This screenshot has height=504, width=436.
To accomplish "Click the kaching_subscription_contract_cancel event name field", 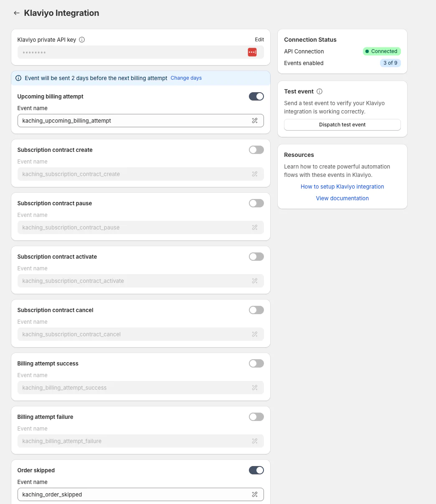I will point(141,334).
